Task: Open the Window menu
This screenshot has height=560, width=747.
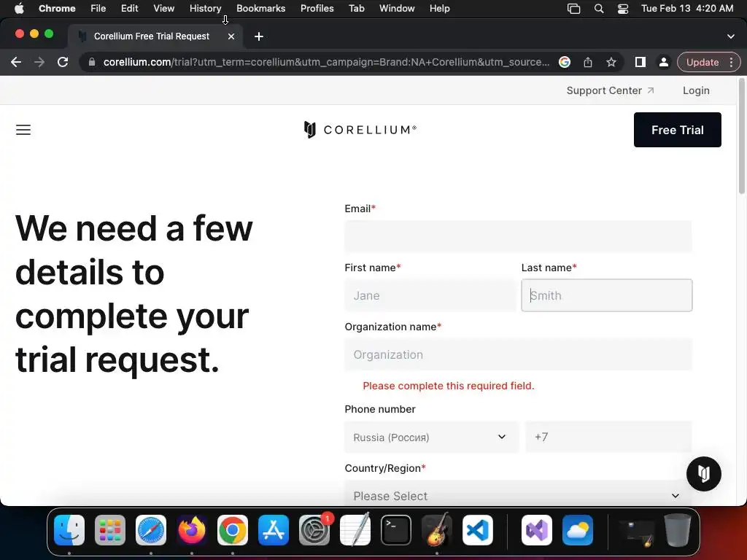Action: tap(397, 8)
